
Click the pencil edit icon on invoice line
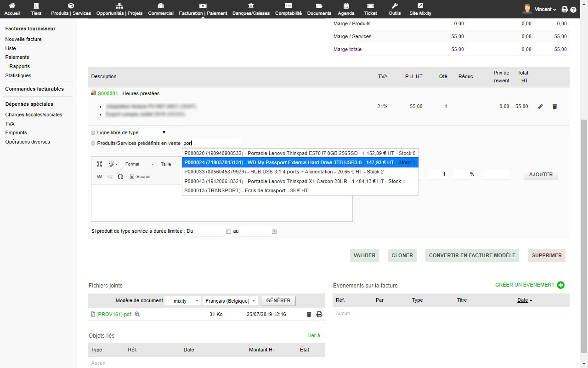(540, 107)
